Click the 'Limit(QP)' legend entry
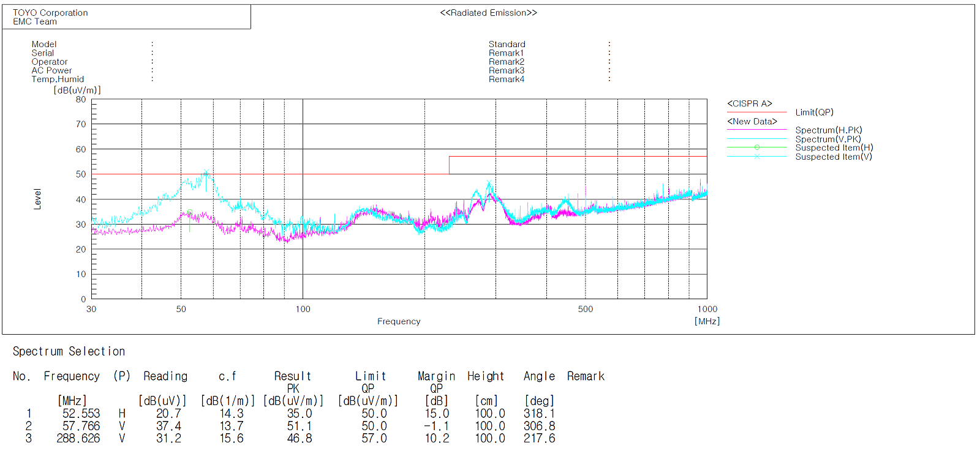 tap(814, 112)
